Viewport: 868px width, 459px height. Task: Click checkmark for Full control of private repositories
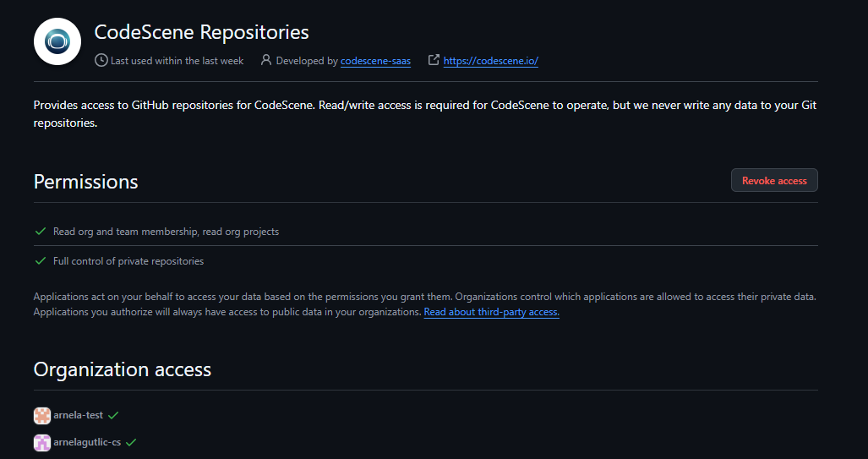click(x=41, y=260)
